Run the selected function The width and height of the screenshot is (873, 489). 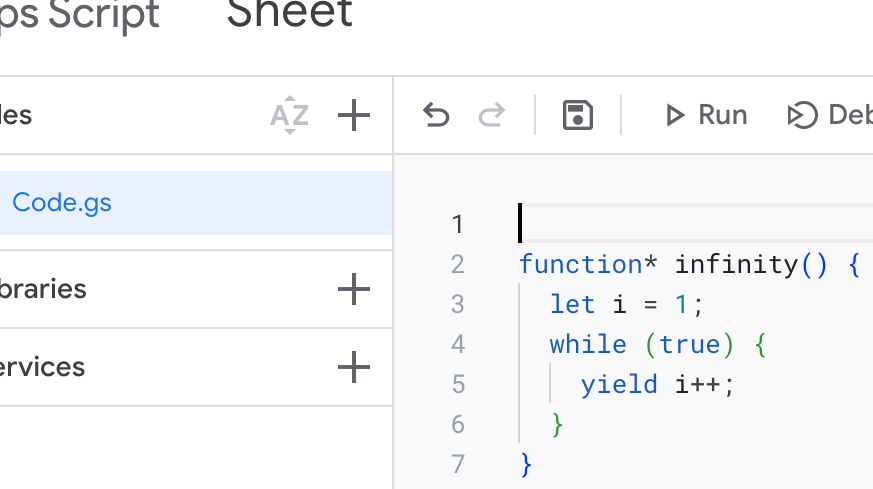coord(706,116)
